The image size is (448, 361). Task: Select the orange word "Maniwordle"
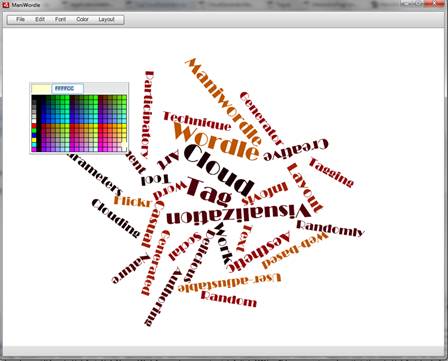tap(223, 101)
